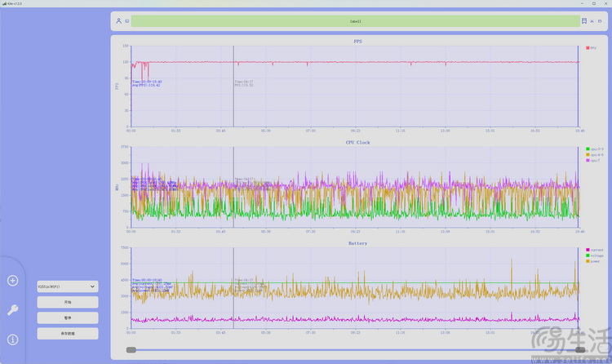Click the user profile icon in top bar
The width and height of the screenshot is (612, 364).
tap(118, 21)
